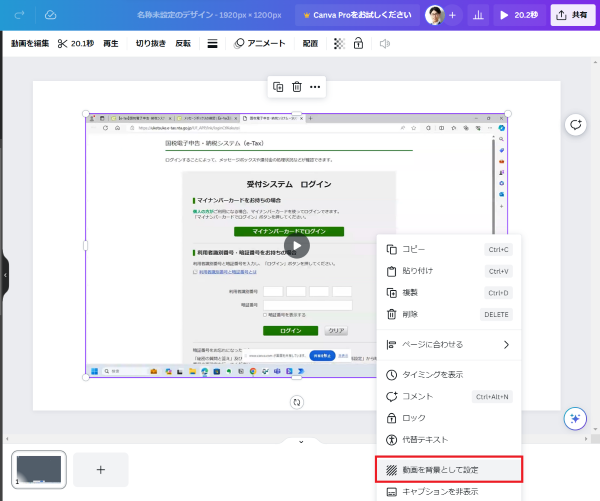Duplicate element using the floating copy icon
This screenshot has height=501, width=600.
pos(278,87)
